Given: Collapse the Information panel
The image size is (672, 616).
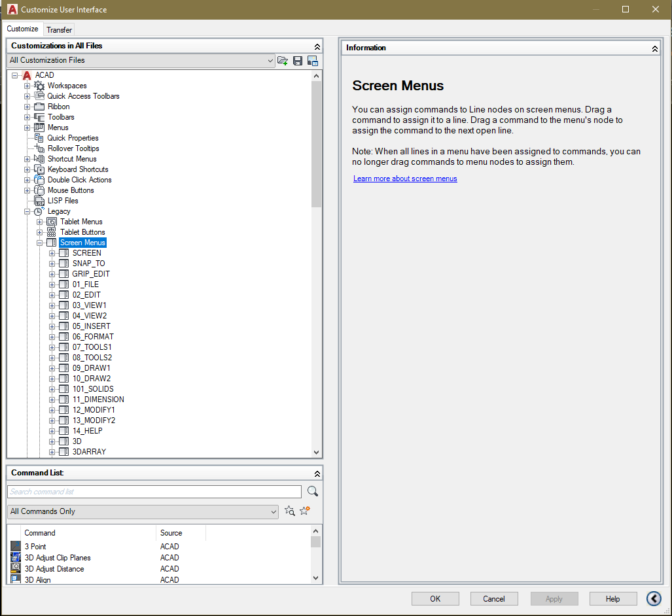Looking at the screenshot, I should 654,47.
